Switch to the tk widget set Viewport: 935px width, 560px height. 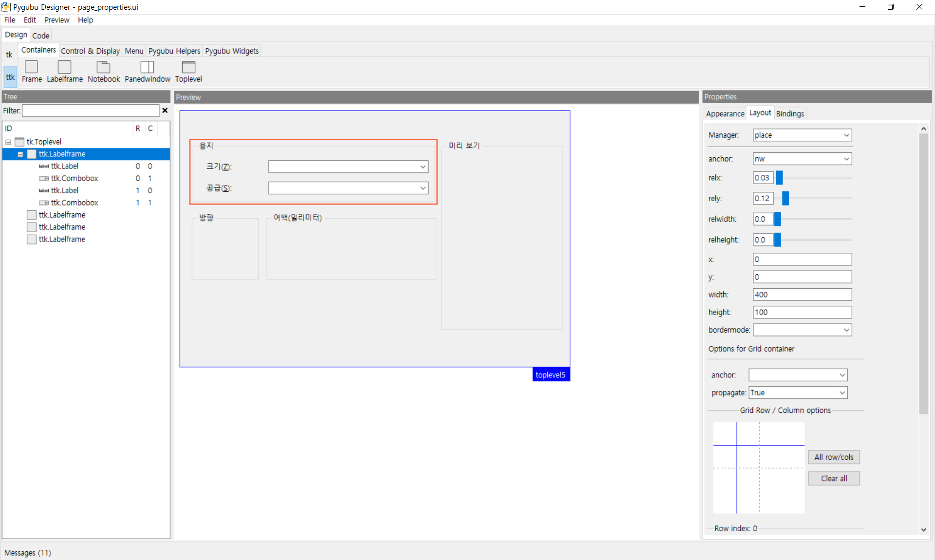9,55
